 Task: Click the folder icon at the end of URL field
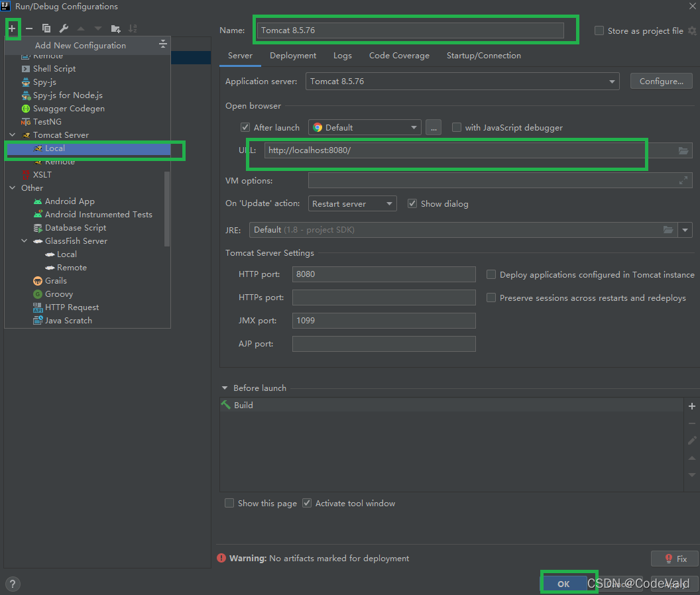coord(683,150)
